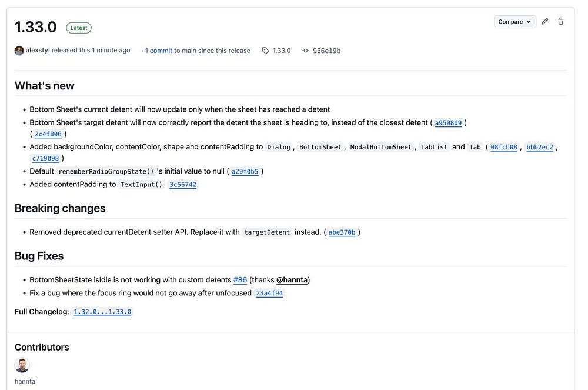Open commit 3c56742
The image size is (588, 390).
coord(183,185)
